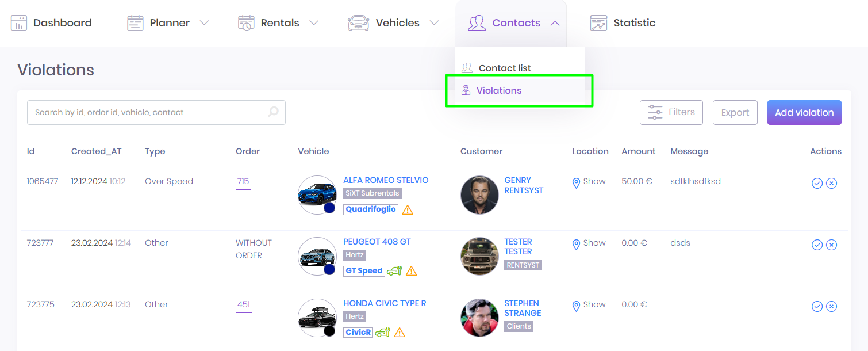Collapse the Contacts menu

pyautogui.click(x=555, y=23)
